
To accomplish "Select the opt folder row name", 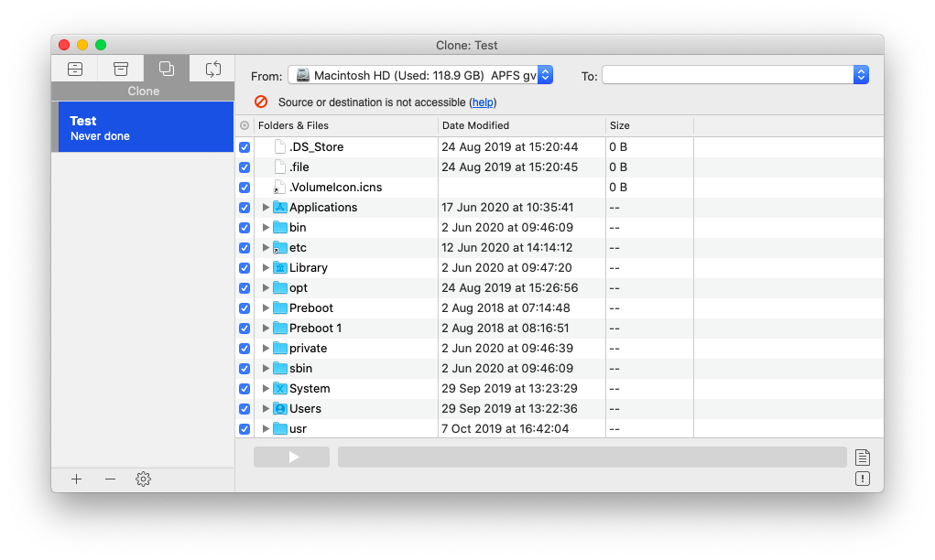I will click(299, 288).
